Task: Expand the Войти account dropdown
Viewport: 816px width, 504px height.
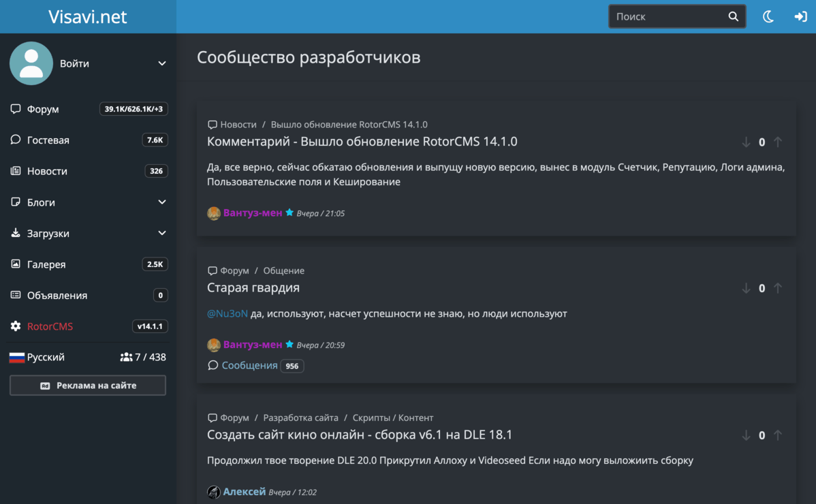Action: coord(162,63)
